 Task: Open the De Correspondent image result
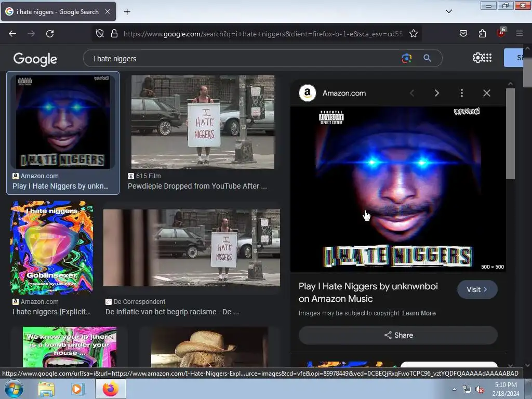point(192,248)
